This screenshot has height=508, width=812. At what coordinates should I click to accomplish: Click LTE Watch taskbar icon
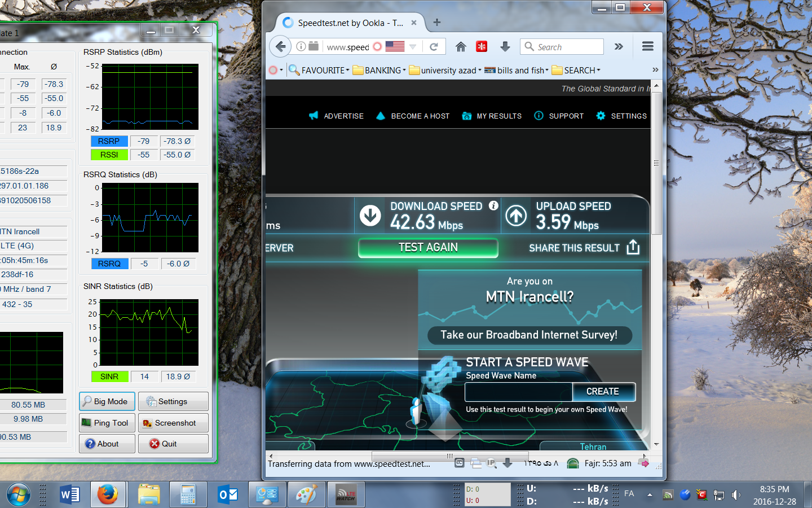point(346,495)
